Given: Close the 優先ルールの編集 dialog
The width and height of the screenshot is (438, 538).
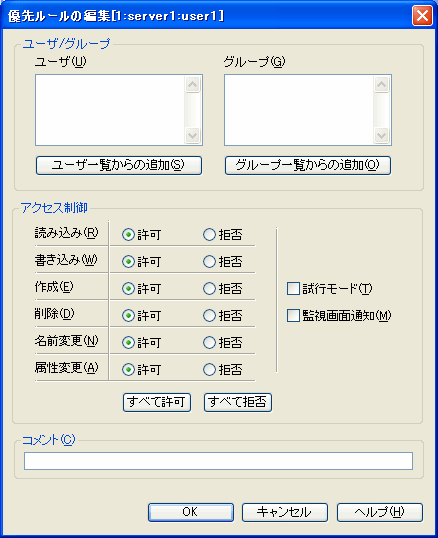Looking at the screenshot, I should pos(422,16).
